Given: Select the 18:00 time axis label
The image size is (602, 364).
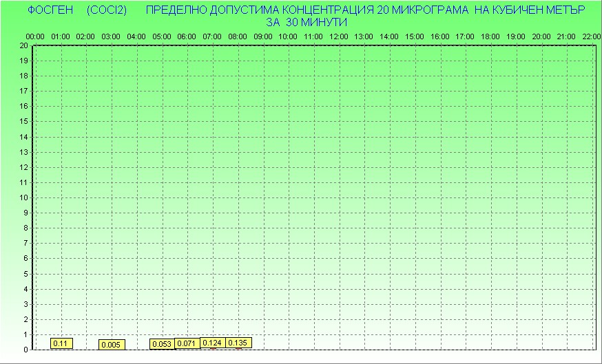Looking at the screenshot, I should point(490,36).
